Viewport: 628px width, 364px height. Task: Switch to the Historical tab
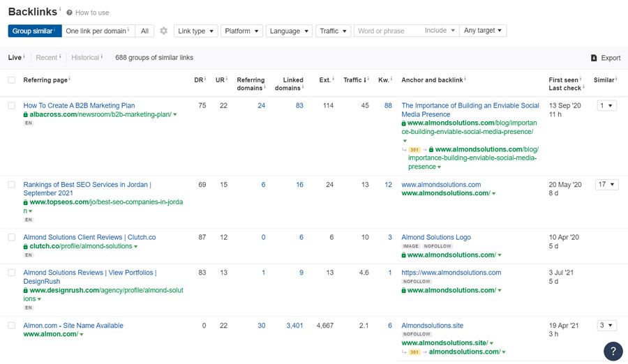(x=85, y=58)
